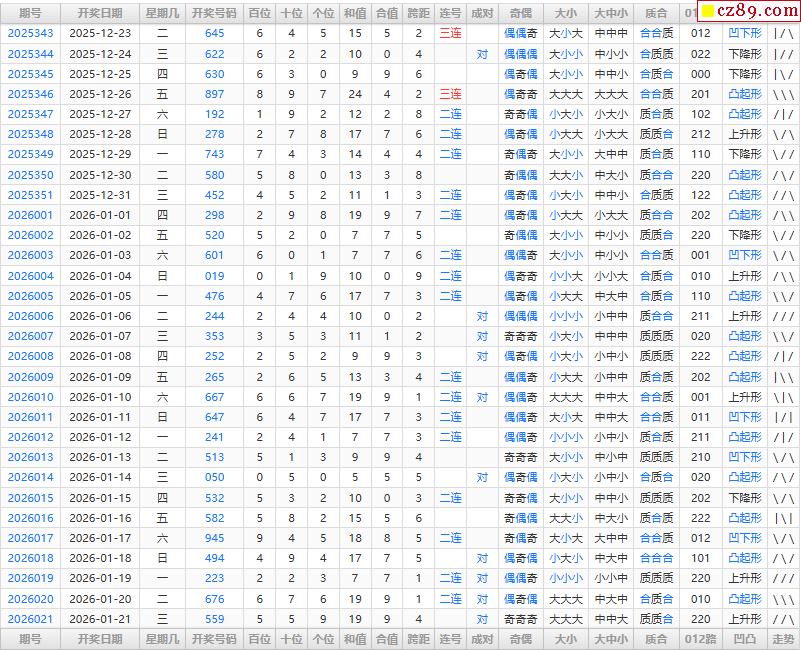Click date cell 2025-12-25
The height and width of the screenshot is (650, 801).
point(100,74)
